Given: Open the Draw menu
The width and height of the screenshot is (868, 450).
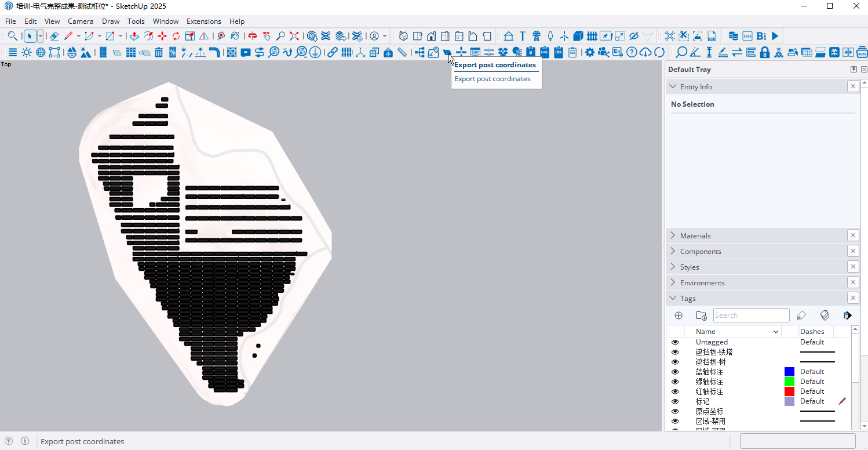Looking at the screenshot, I should tap(111, 21).
